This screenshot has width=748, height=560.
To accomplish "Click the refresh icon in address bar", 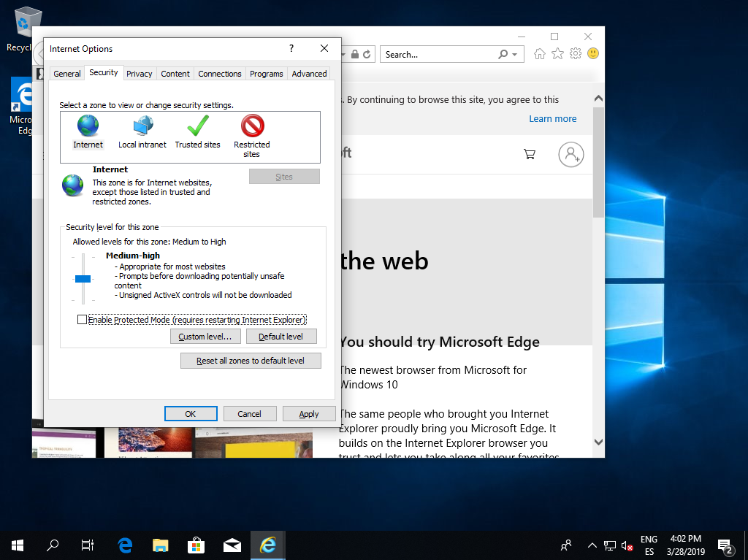I will tap(367, 54).
